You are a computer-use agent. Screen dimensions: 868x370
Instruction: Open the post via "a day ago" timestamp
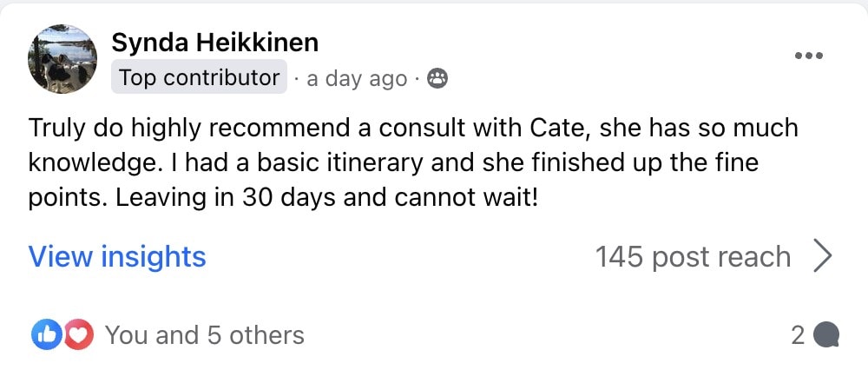tap(357, 79)
